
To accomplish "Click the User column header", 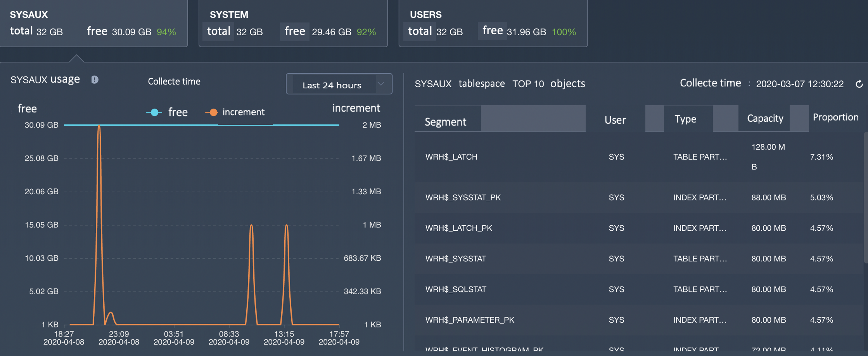I will coord(615,120).
